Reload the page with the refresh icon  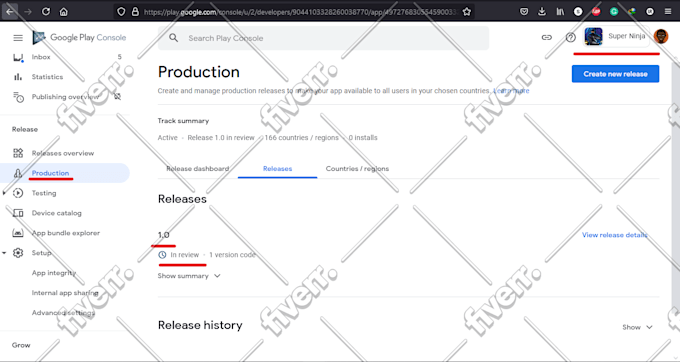tap(46, 12)
